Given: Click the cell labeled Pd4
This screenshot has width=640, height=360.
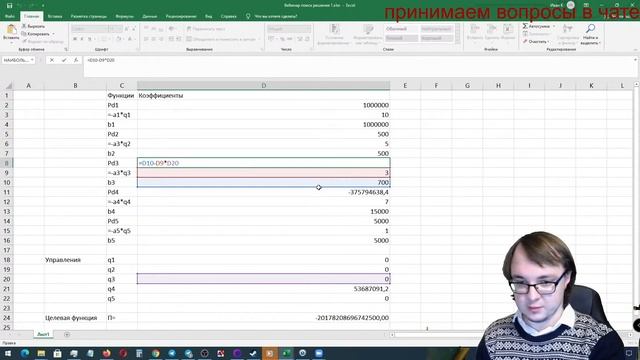Looking at the screenshot, I should point(122,192).
